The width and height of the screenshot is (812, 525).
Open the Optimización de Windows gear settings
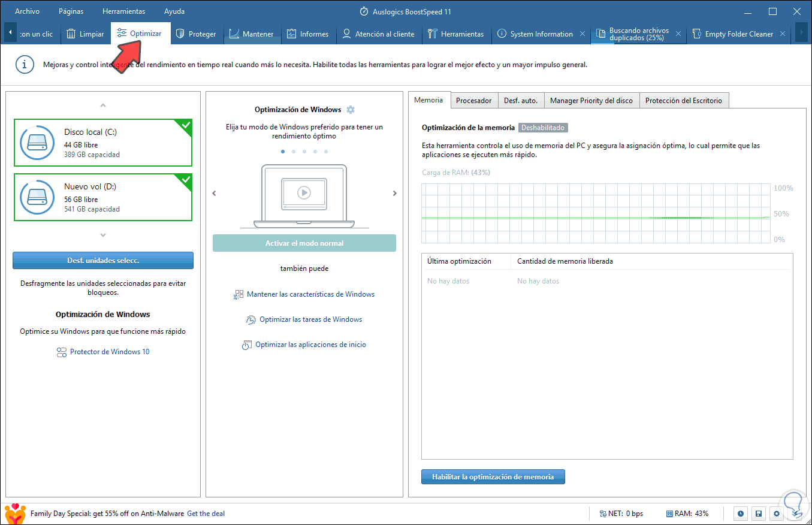(x=351, y=110)
